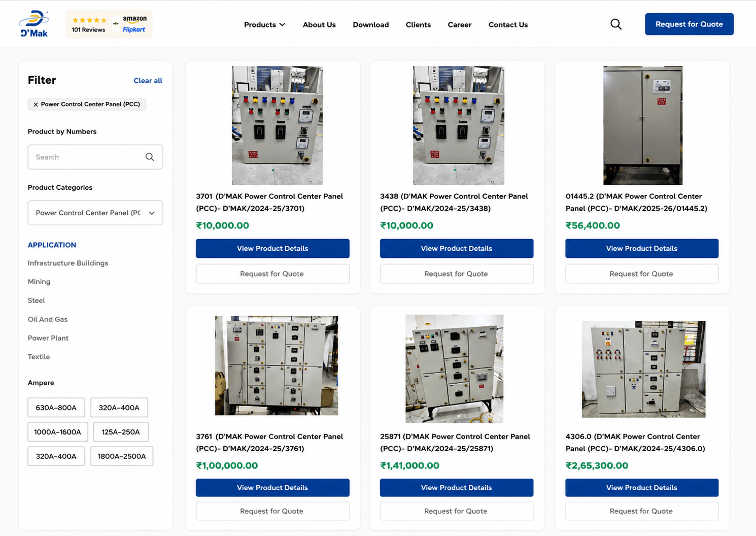Open the Download menu item

[x=371, y=24]
